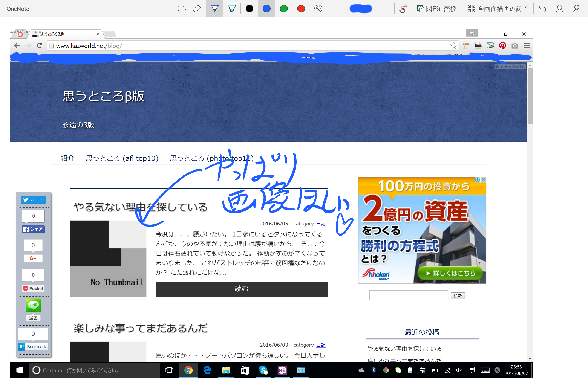Viewport: 588px width, 392px height.
Task: Go back in the Chrome browser
Action: (17, 46)
